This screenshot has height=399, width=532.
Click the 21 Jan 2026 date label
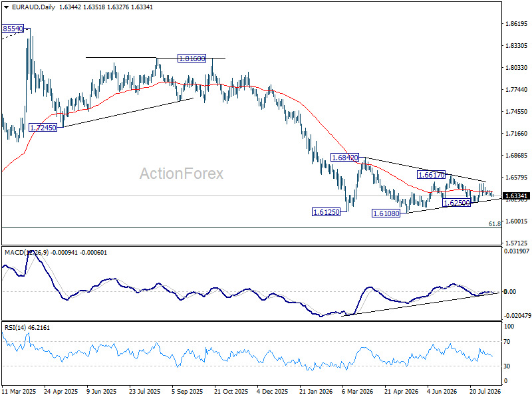(x=316, y=392)
